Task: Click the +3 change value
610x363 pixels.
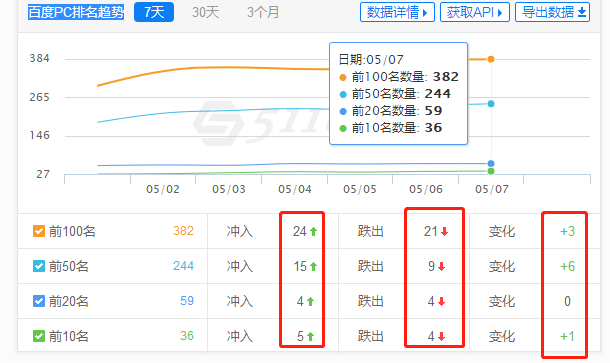Action: [x=567, y=231]
